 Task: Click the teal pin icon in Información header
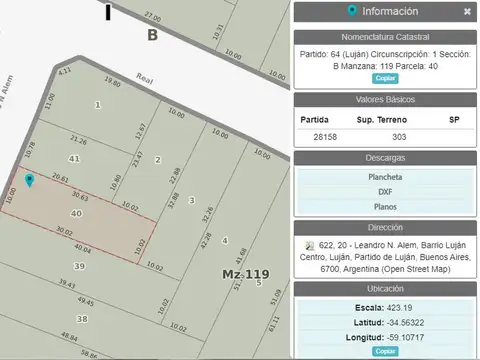coord(352,11)
